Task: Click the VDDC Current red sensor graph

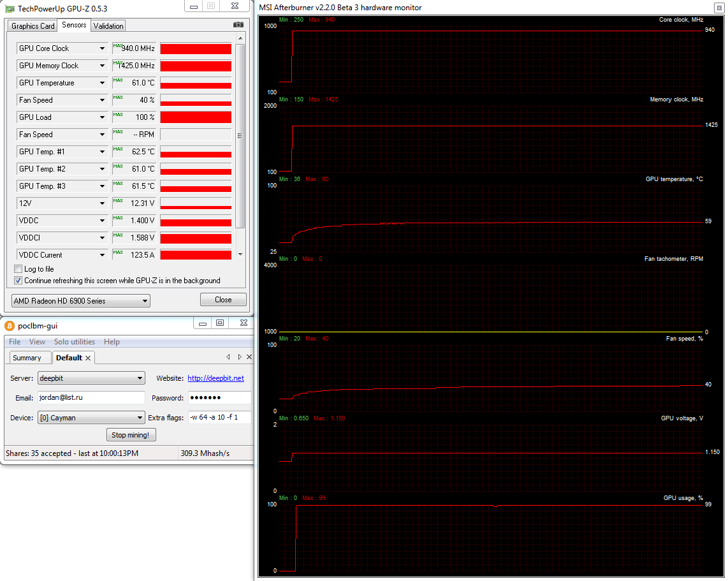Action: pyautogui.click(x=196, y=255)
